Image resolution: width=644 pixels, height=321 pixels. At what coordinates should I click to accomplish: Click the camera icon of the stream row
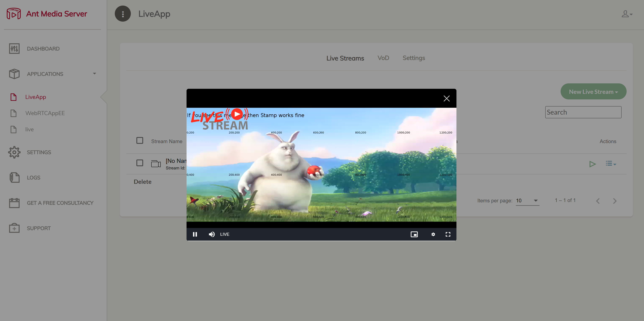coord(156,164)
